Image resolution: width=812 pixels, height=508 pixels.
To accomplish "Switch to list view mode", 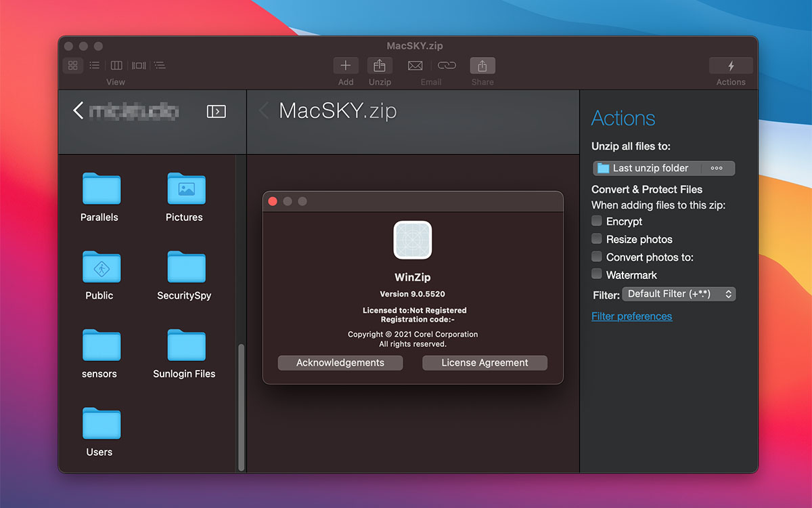I will (x=95, y=66).
